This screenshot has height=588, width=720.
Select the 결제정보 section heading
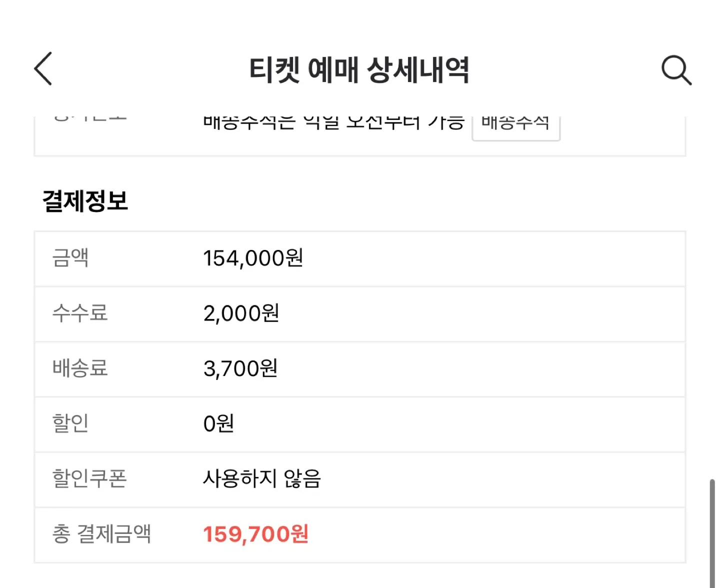pyautogui.click(x=85, y=201)
